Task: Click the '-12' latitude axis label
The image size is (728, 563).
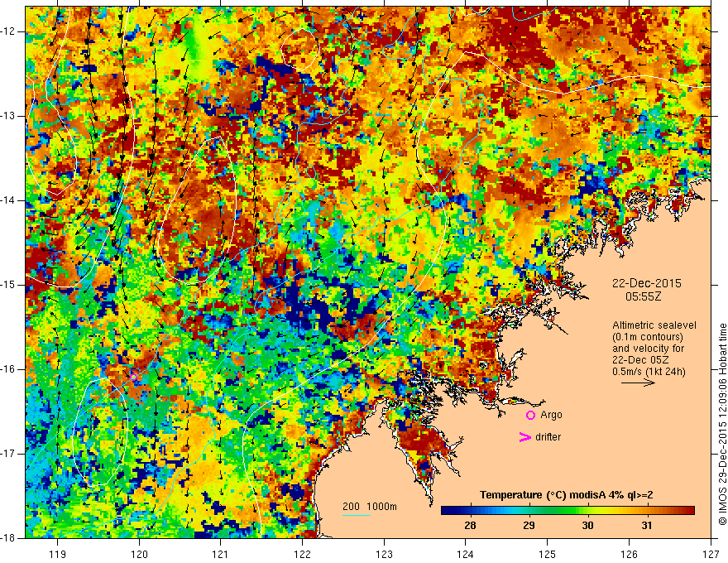Action: click(8, 31)
